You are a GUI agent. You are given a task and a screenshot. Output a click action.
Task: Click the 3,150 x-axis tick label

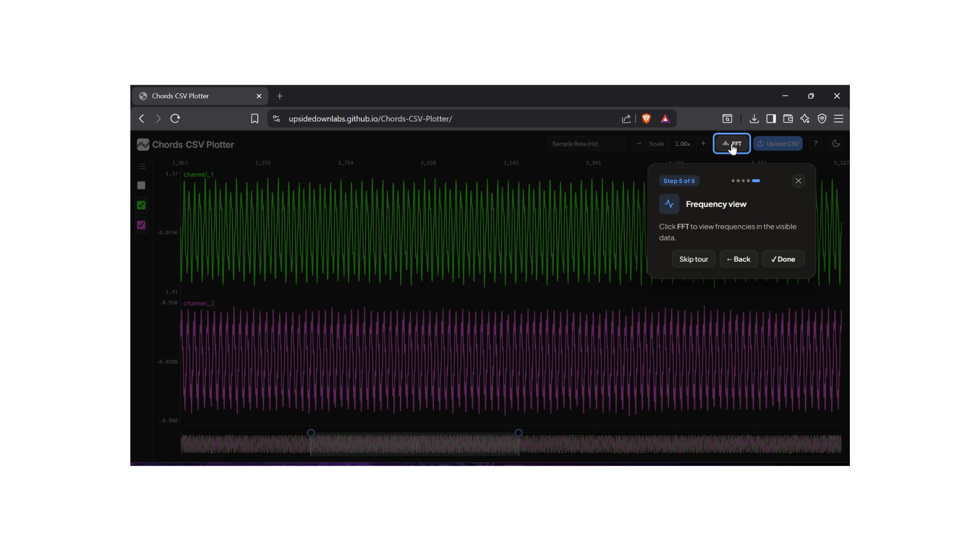pos(428,163)
